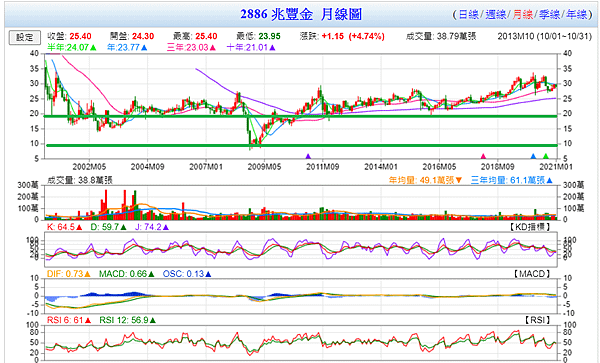Click the 2886 兆豐金 月線圖 title
600x363 pixels.
[x=301, y=15]
